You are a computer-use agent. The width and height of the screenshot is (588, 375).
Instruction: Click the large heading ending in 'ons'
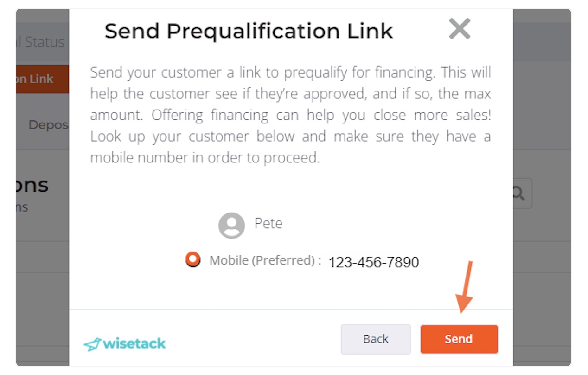click(x=32, y=185)
